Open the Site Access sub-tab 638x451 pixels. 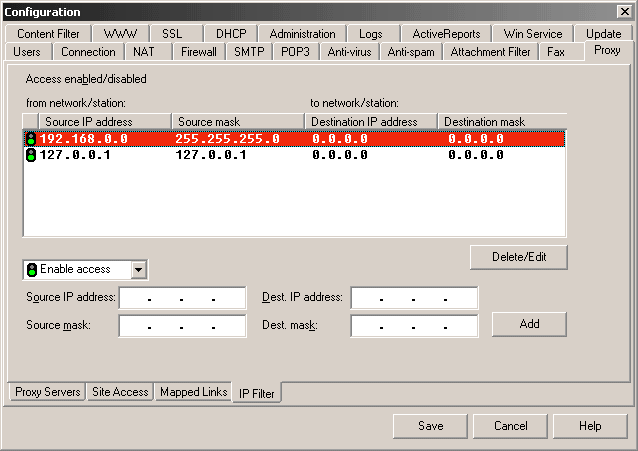120,392
